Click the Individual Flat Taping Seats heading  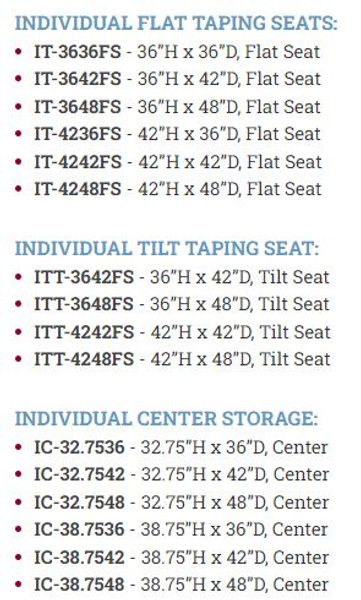click(176, 23)
